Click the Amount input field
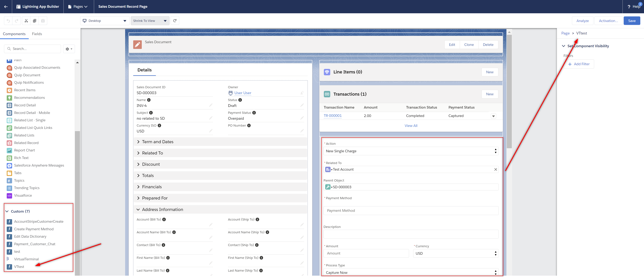The height and width of the screenshot is (277, 644). pyautogui.click(x=366, y=253)
